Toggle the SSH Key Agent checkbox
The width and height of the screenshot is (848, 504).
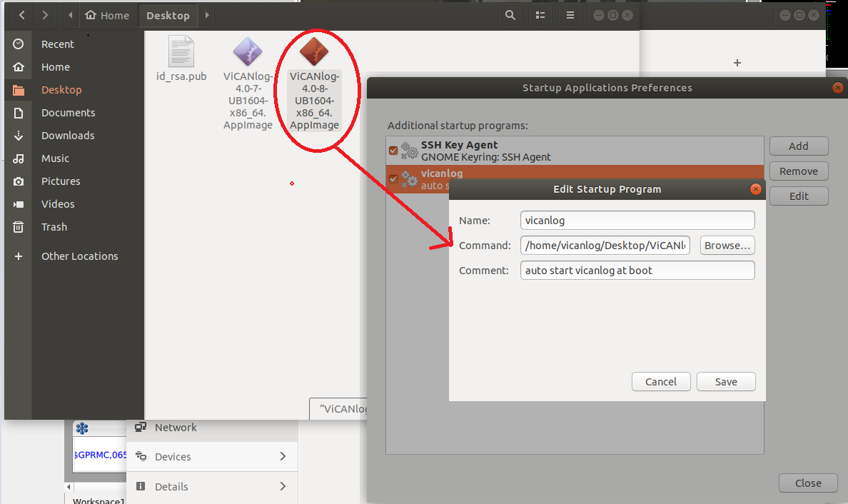393,151
